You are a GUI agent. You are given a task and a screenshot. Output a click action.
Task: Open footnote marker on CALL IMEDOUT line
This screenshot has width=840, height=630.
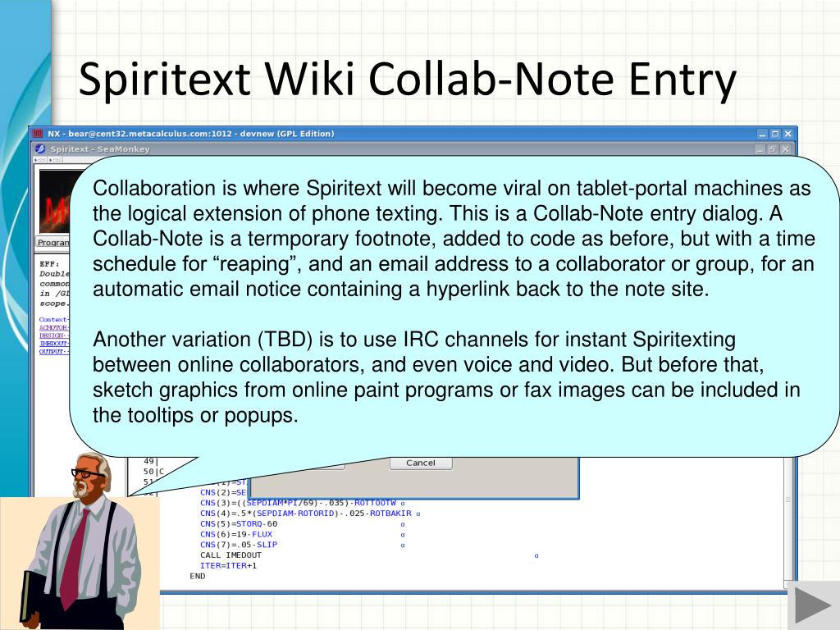536,555
